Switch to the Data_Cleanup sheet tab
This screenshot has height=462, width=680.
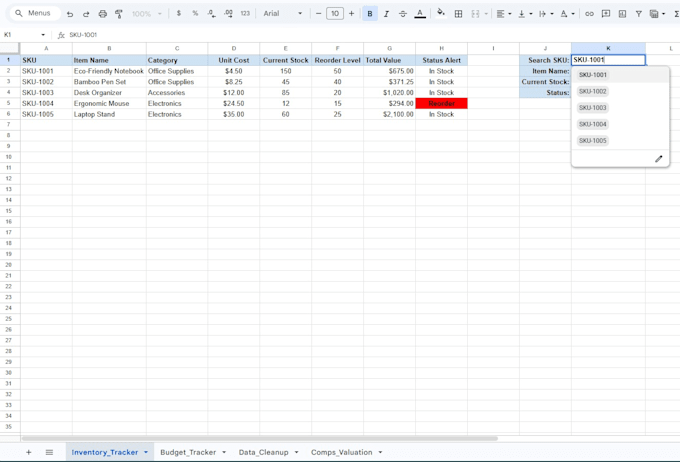tap(263, 452)
